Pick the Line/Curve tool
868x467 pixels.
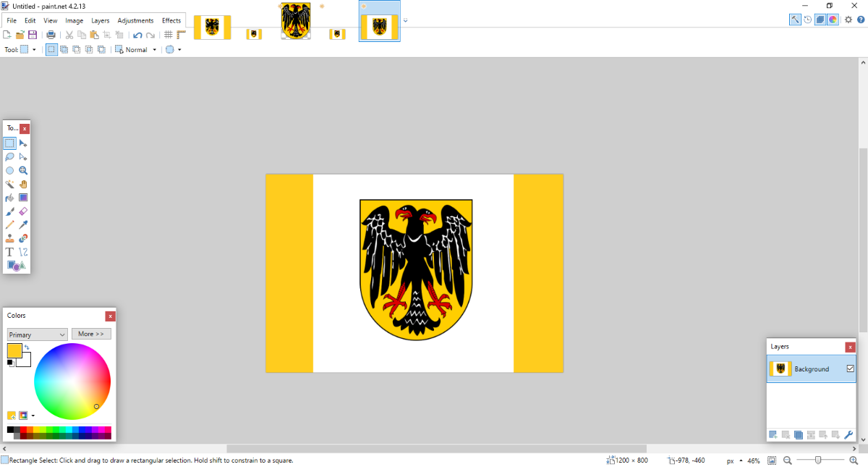tap(23, 252)
